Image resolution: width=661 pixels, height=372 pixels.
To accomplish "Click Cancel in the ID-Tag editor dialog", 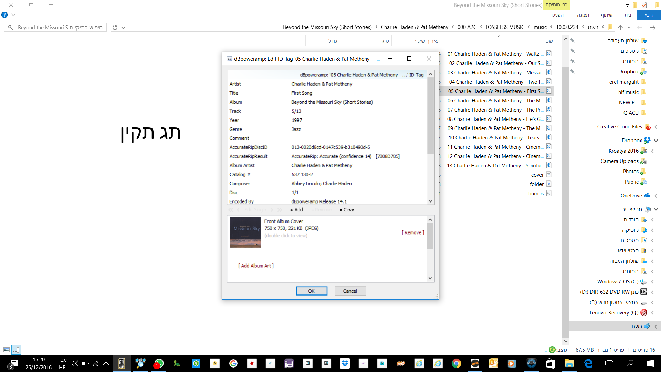I will pos(350,291).
